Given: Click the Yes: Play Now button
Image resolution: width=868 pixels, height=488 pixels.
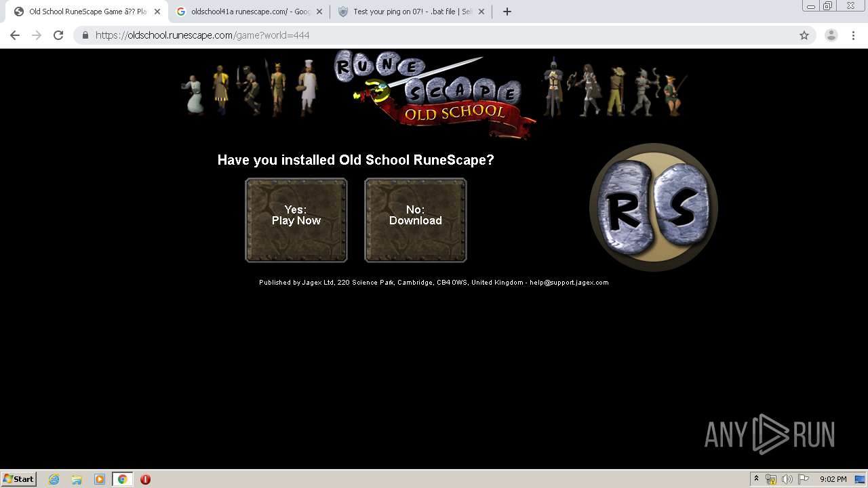Looking at the screenshot, I should 296,220.
